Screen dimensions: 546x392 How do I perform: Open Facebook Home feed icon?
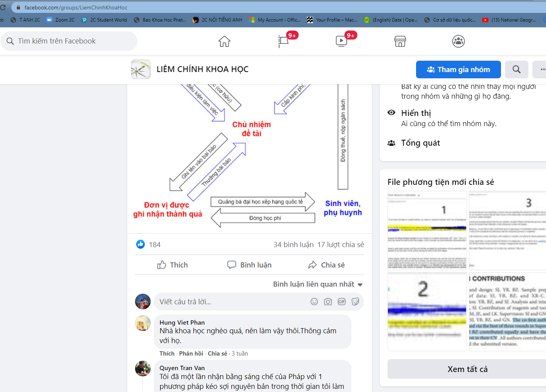[x=224, y=41]
